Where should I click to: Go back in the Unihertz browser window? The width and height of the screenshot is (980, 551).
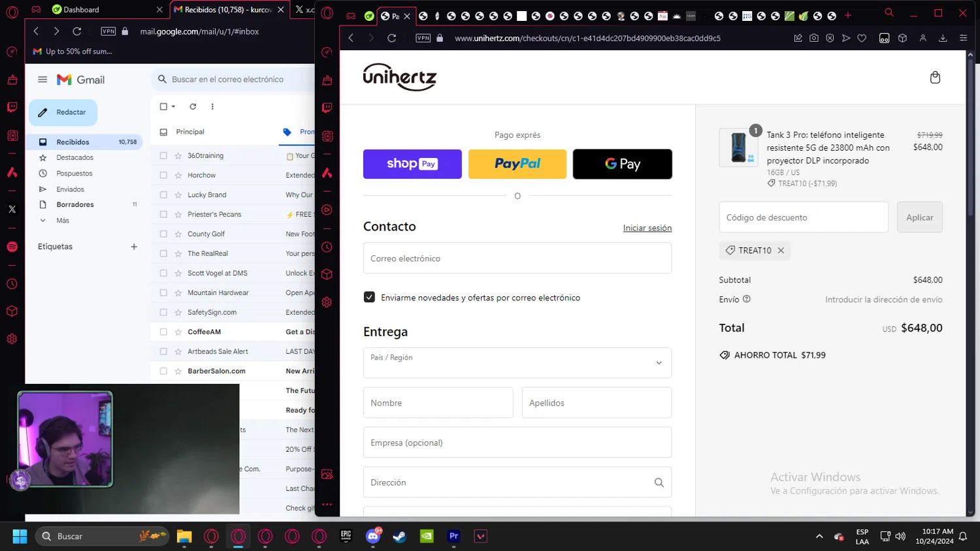tap(351, 38)
